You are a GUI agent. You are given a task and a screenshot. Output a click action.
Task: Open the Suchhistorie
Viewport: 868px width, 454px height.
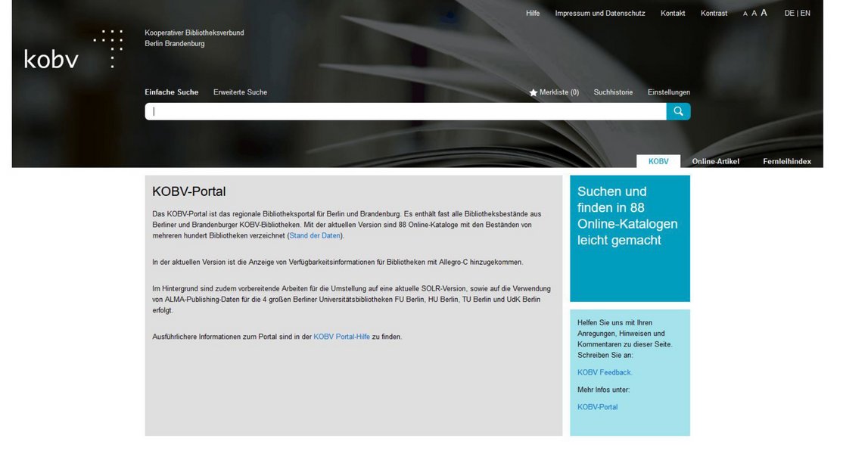(613, 92)
